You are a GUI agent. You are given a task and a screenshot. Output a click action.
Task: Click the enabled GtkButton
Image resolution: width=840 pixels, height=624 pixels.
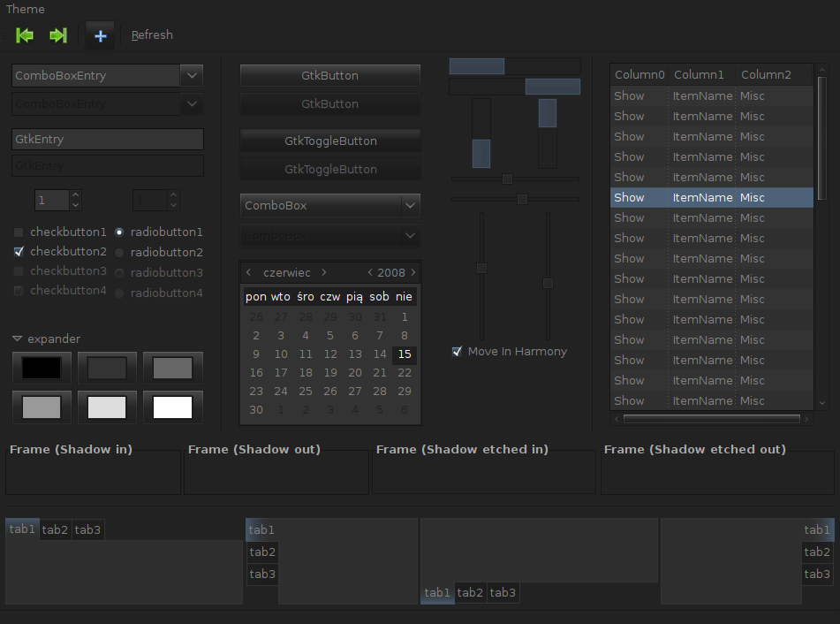pyautogui.click(x=329, y=75)
